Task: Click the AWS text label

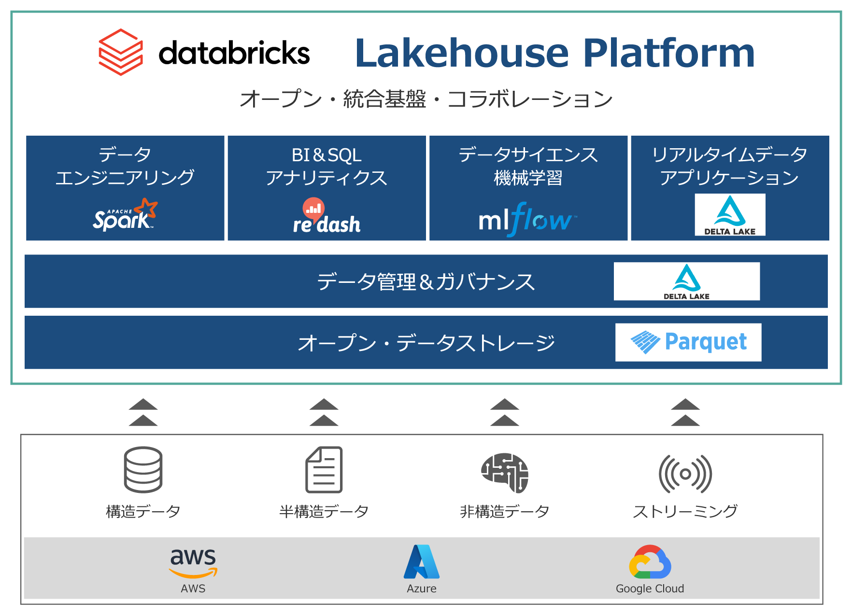Action: coord(193,588)
